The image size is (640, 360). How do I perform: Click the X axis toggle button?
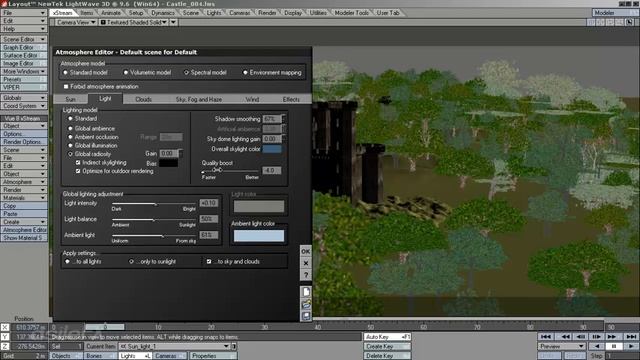tap(5, 327)
